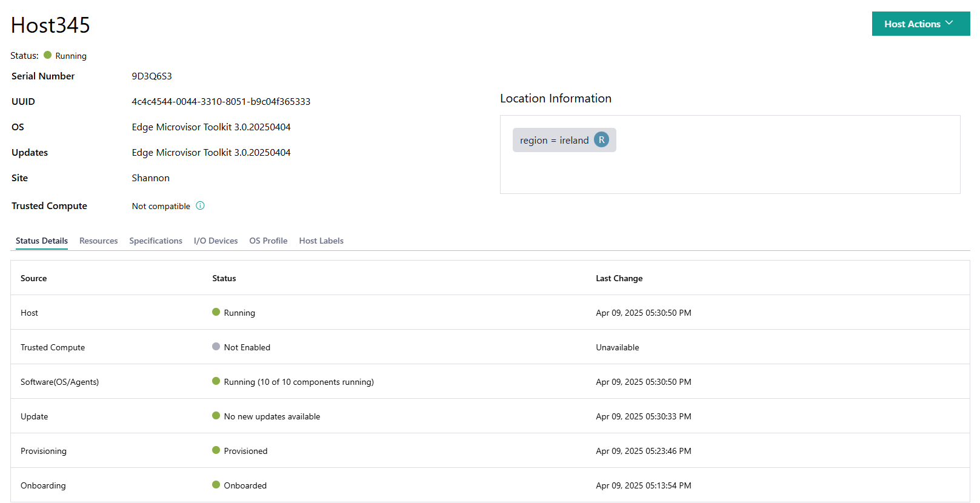Open the Host Actions dropdown
This screenshot has width=980, height=503.
click(912, 24)
